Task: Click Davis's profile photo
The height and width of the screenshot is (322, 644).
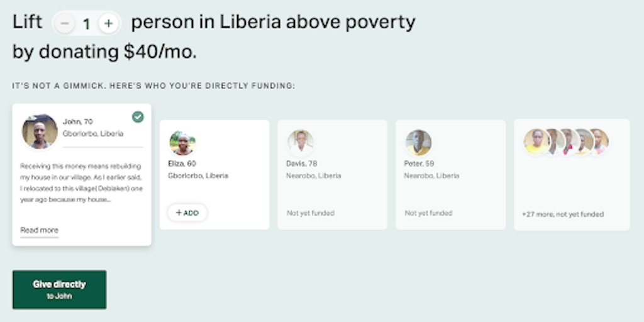Action: (300, 143)
